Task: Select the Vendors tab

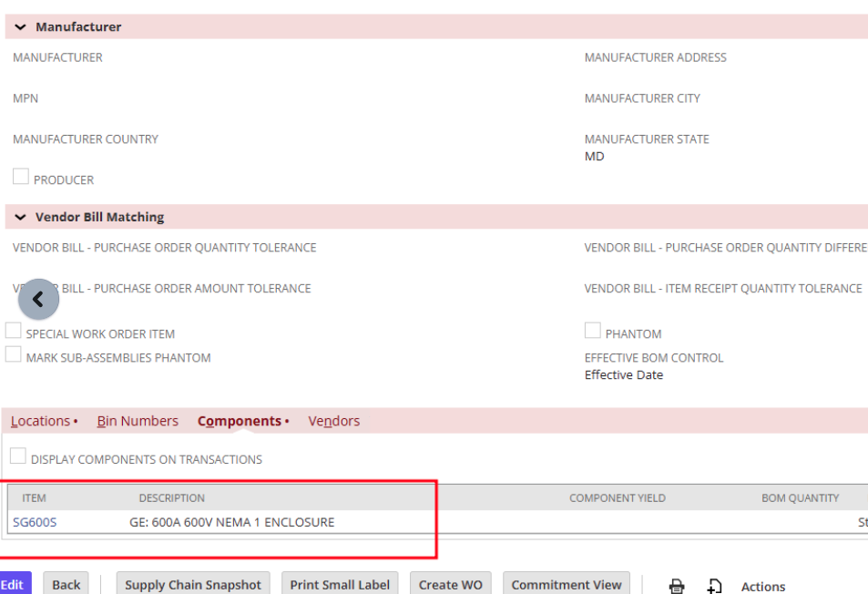Action: pyautogui.click(x=333, y=421)
